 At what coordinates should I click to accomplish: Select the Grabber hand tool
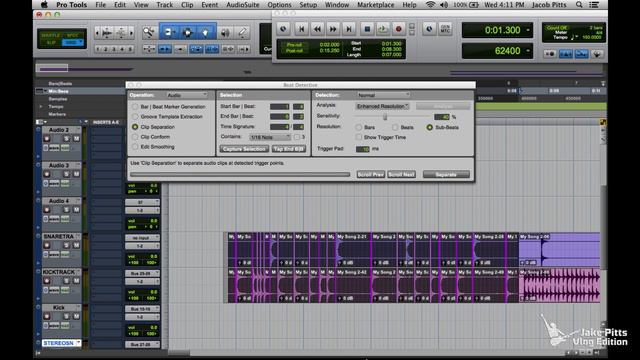point(205,32)
